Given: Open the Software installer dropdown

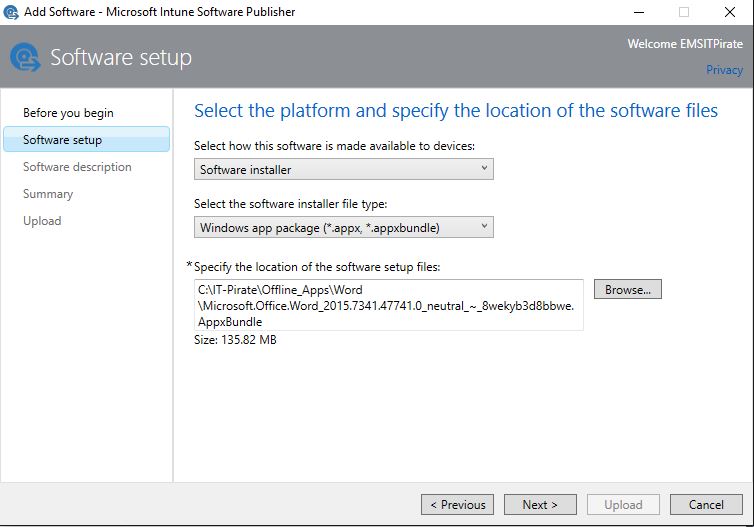Looking at the screenshot, I should click(344, 169).
